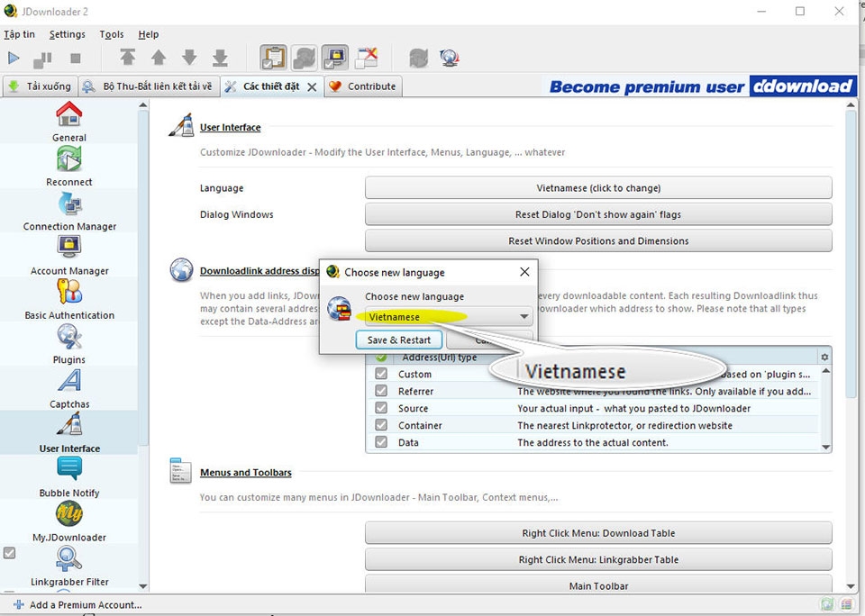
Task: Click the reconnect now toolbar icon
Action: (419, 58)
